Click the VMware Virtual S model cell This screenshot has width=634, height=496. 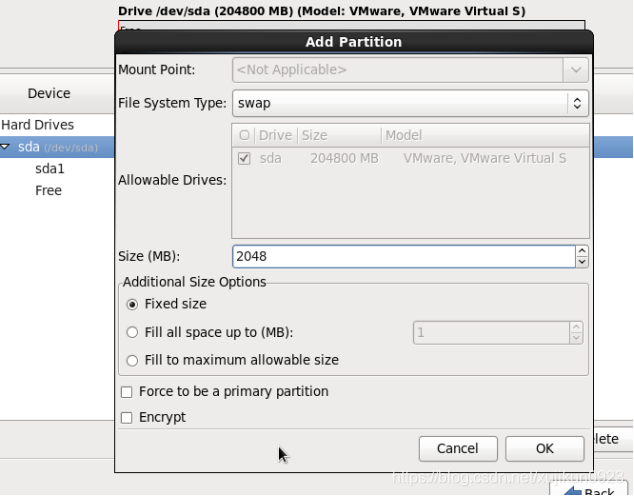click(x=485, y=158)
